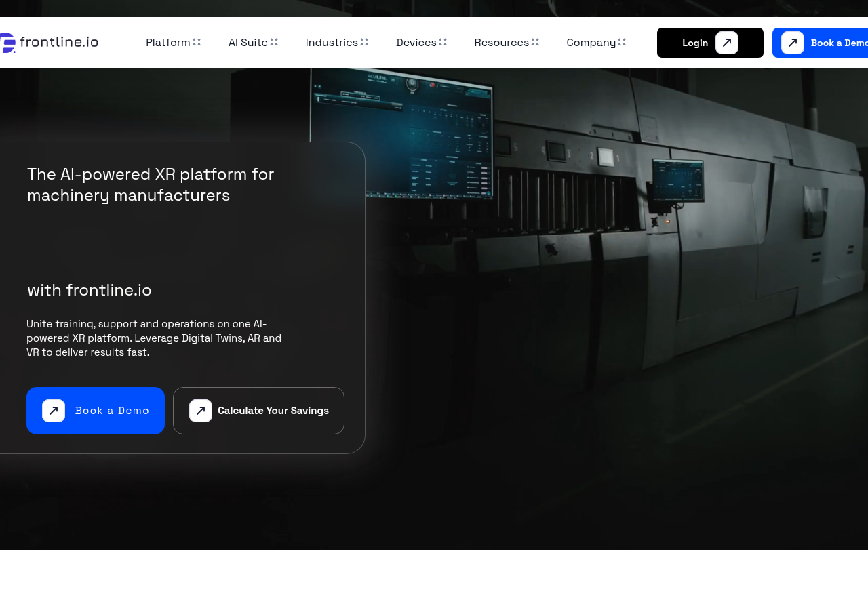Image resolution: width=868 pixels, height=610 pixels.
Task: Click the headline 'The AI-powered XR platform for machinery manufacturers'
Action: (x=151, y=184)
